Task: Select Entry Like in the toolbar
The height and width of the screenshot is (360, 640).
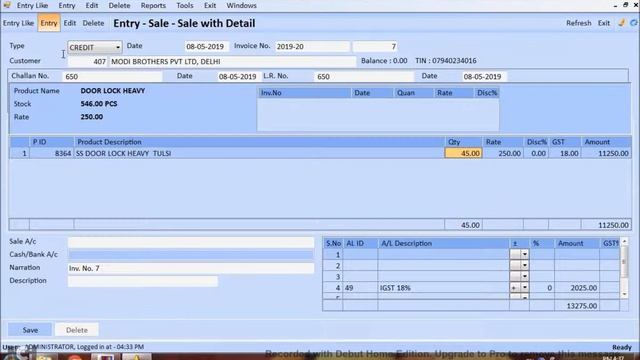Action: [x=18, y=23]
